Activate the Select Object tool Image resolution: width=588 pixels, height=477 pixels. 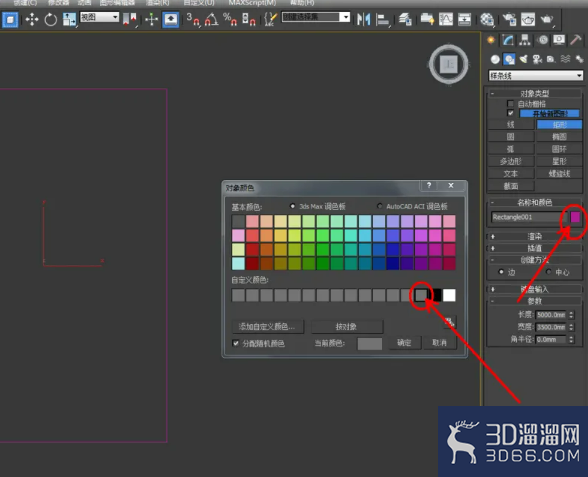coord(10,19)
